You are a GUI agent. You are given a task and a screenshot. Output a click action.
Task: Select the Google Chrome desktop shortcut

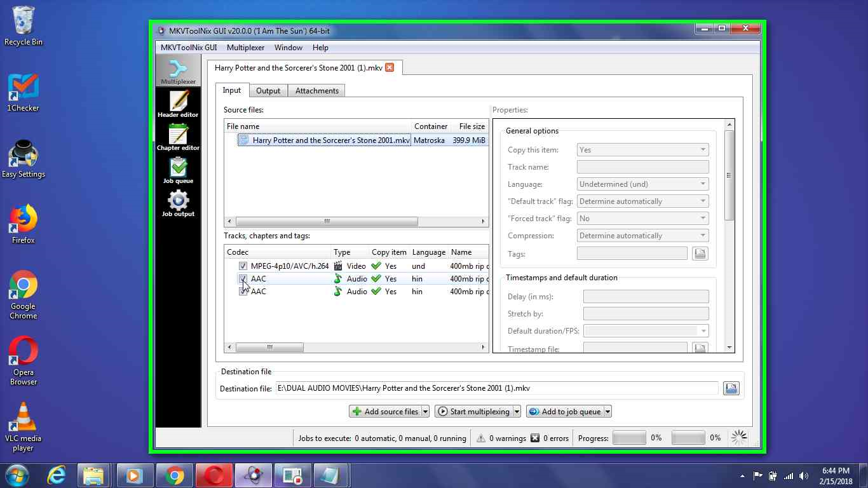tap(24, 295)
